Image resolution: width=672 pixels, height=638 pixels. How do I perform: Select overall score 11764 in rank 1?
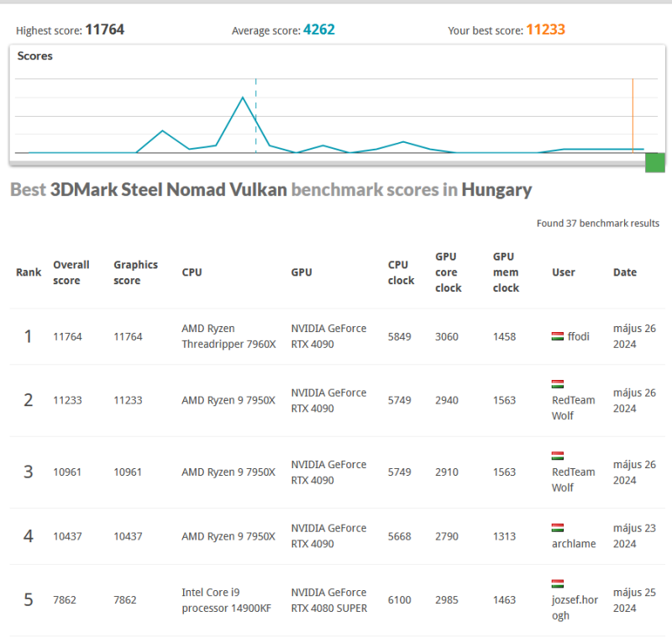coord(67,336)
